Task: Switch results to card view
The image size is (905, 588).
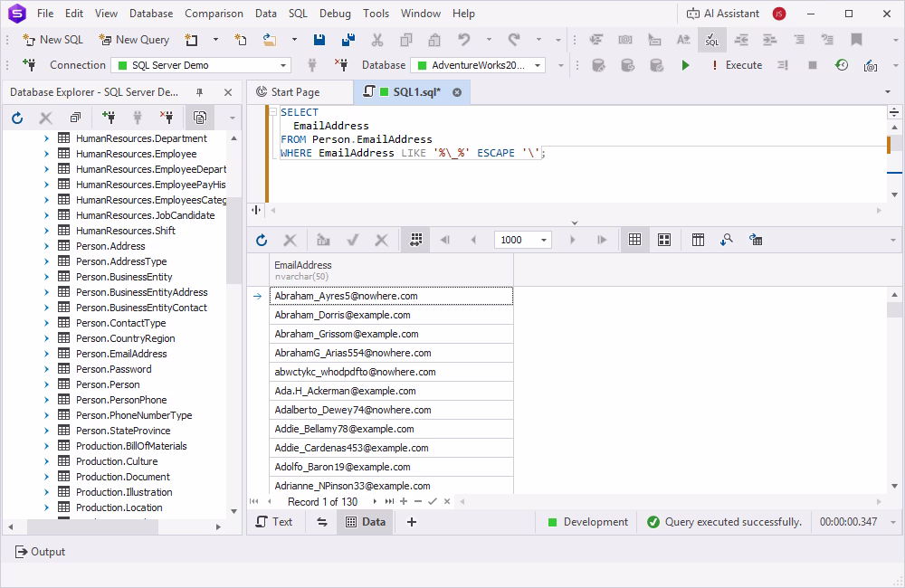Action: [664, 239]
